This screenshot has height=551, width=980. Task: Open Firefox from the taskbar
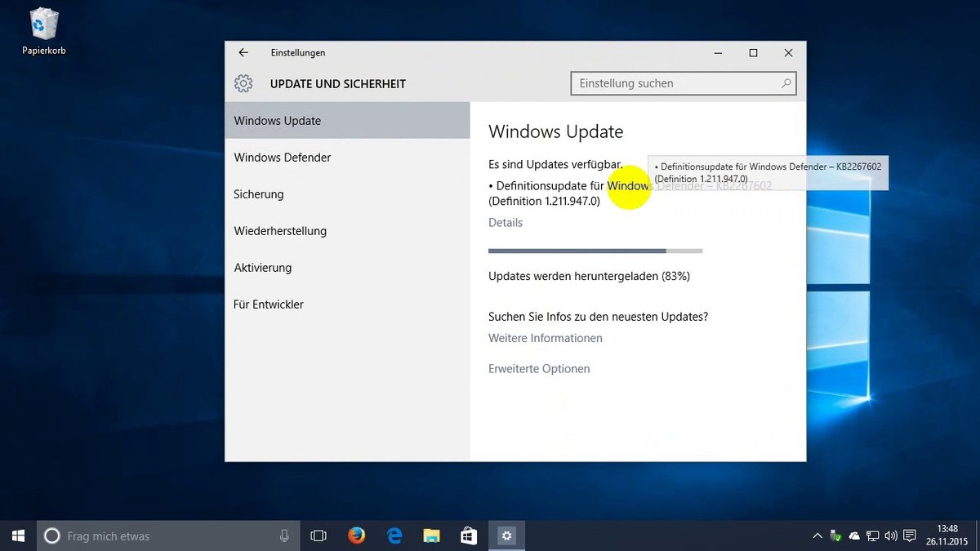point(356,535)
